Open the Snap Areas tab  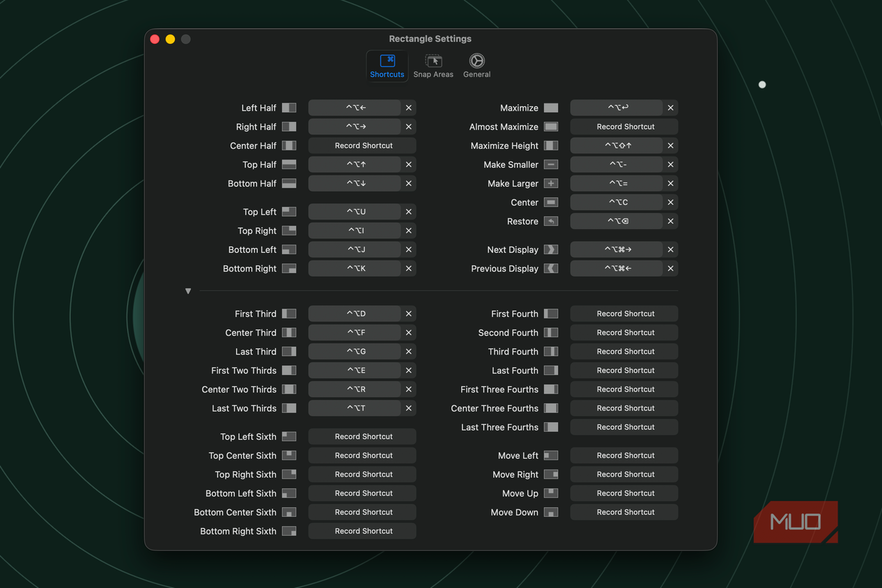tap(433, 66)
